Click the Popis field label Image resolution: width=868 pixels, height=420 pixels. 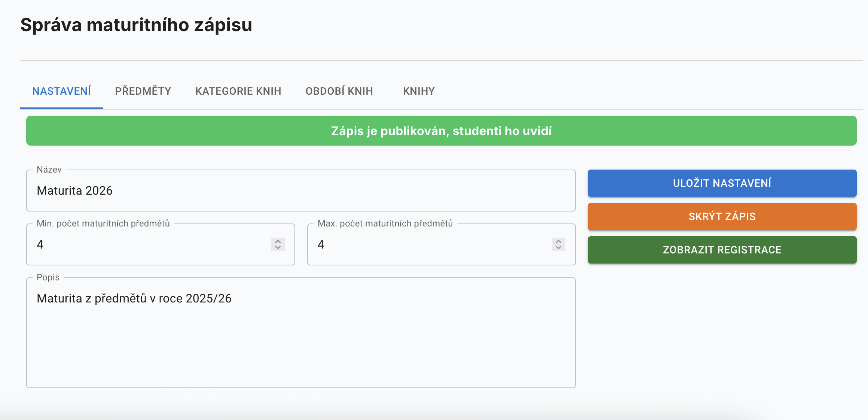[x=48, y=278]
